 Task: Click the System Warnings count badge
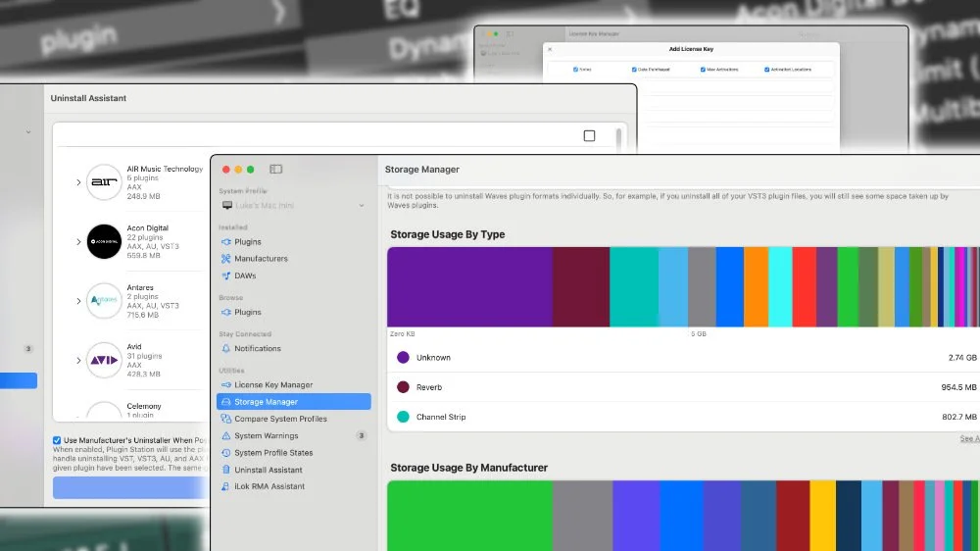(361, 435)
